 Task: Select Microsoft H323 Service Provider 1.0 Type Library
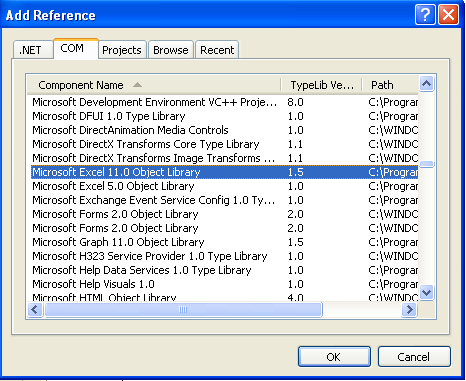[224, 256]
